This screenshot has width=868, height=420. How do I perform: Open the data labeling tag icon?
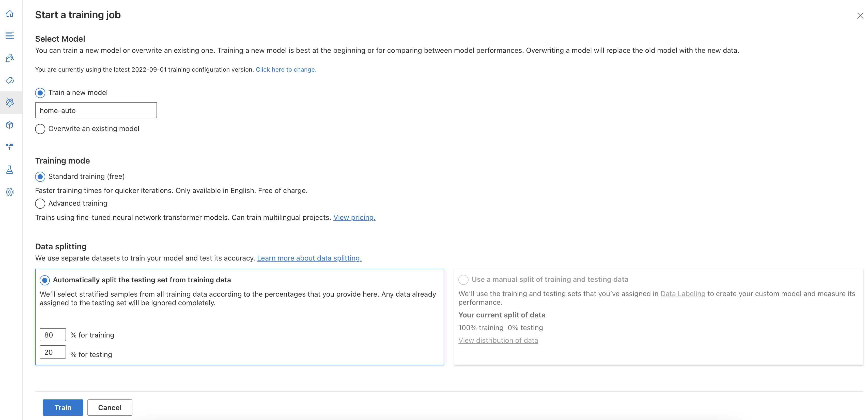[10, 80]
